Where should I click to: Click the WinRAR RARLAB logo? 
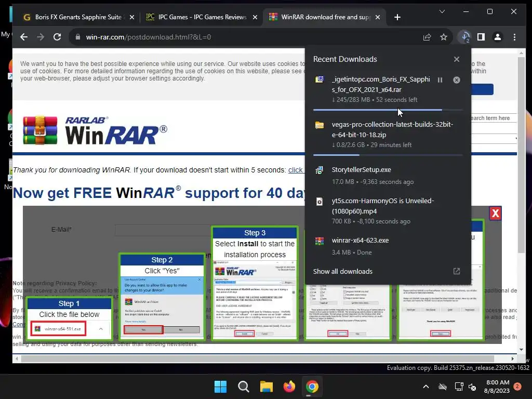click(x=95, y=130)
